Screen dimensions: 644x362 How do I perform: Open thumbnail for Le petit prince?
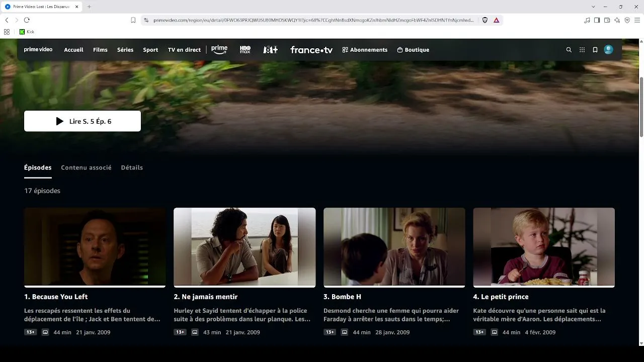[x=544, y=247]
